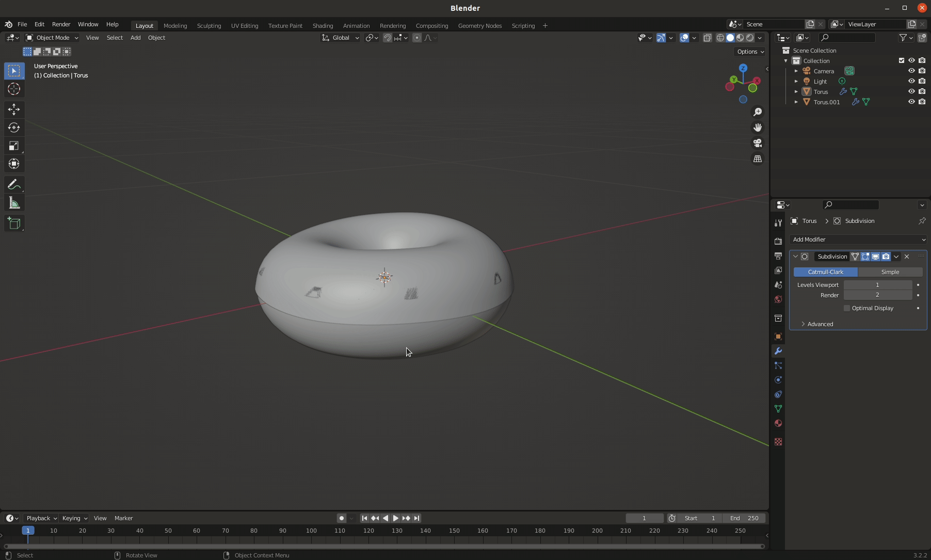Toggle the camera view icon
This screenshot has height=560, width=931.
(758, 143)
